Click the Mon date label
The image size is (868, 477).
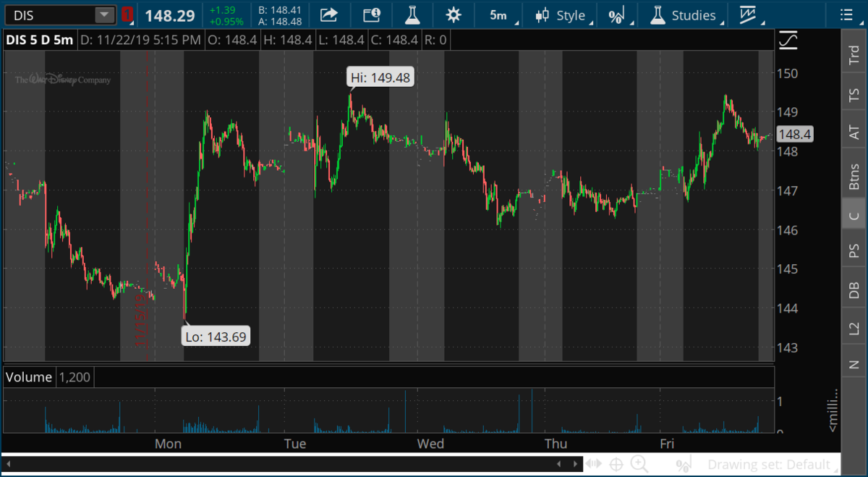pyautogui.click(x=168, y=444)
